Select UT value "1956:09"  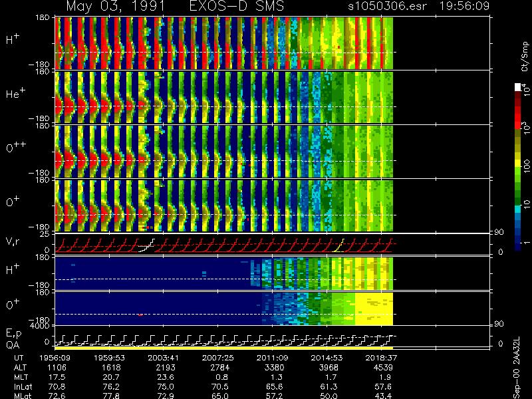[55, 358]
